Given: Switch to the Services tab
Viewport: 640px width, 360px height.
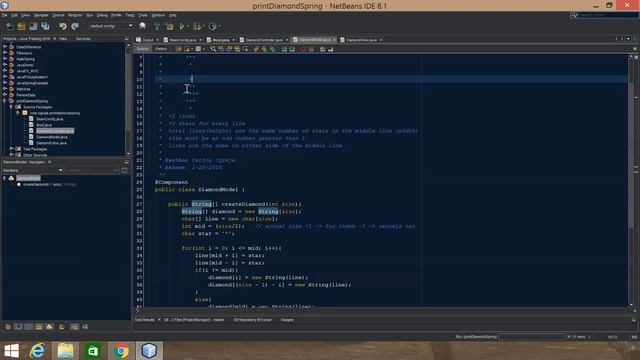Looking at the screenshot, I should pyautogui.click(x=83, y=39).
